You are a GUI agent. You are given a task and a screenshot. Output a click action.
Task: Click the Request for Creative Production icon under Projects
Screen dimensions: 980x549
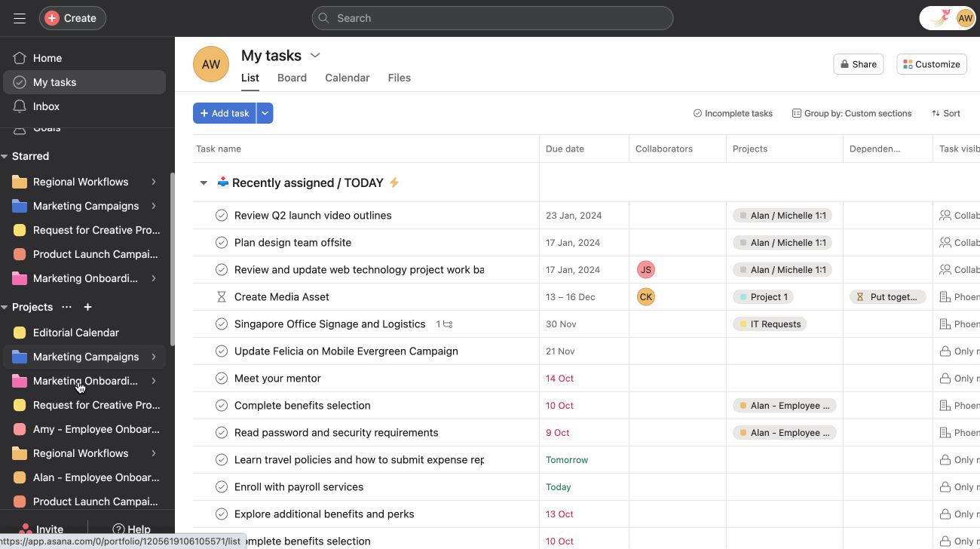20,405
